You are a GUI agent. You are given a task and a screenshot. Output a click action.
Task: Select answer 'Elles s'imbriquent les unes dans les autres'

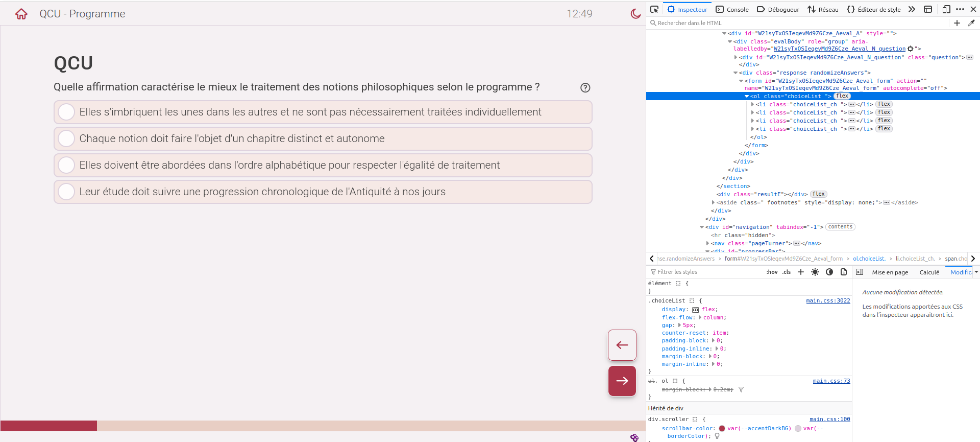pos(67,112)
